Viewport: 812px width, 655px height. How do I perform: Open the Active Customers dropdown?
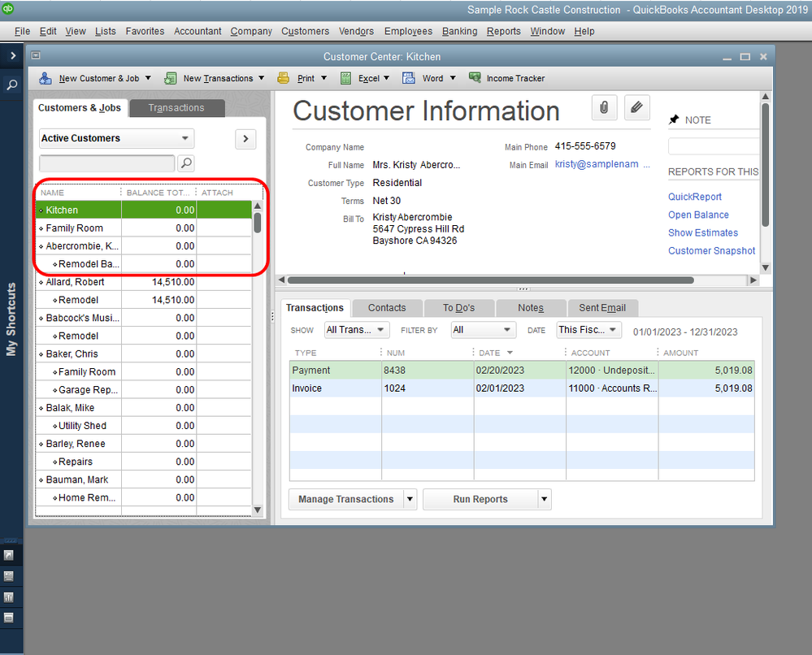click(116, 139)
